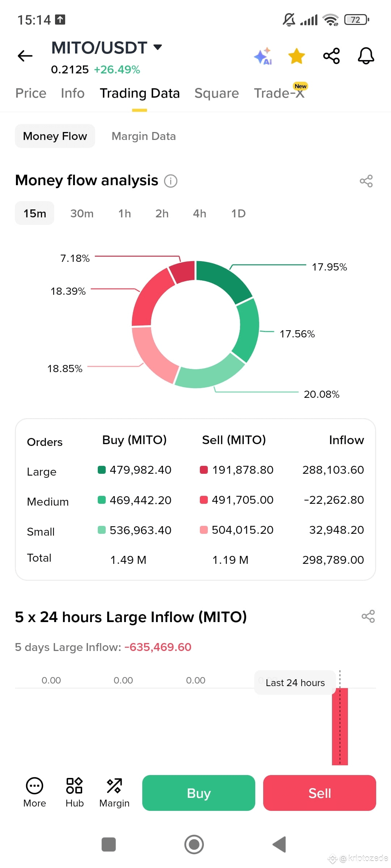The height and width of the screenshot is (868, 391).
Task: Open the Margin Data sub-tab
Action: coord(144,136)
